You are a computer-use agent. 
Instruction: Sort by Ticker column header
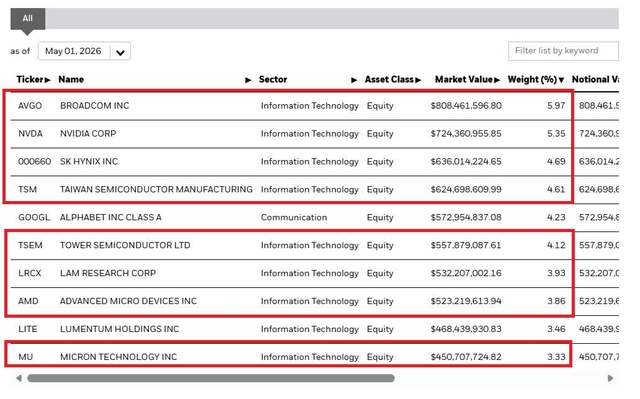click(x=33, y=80)
